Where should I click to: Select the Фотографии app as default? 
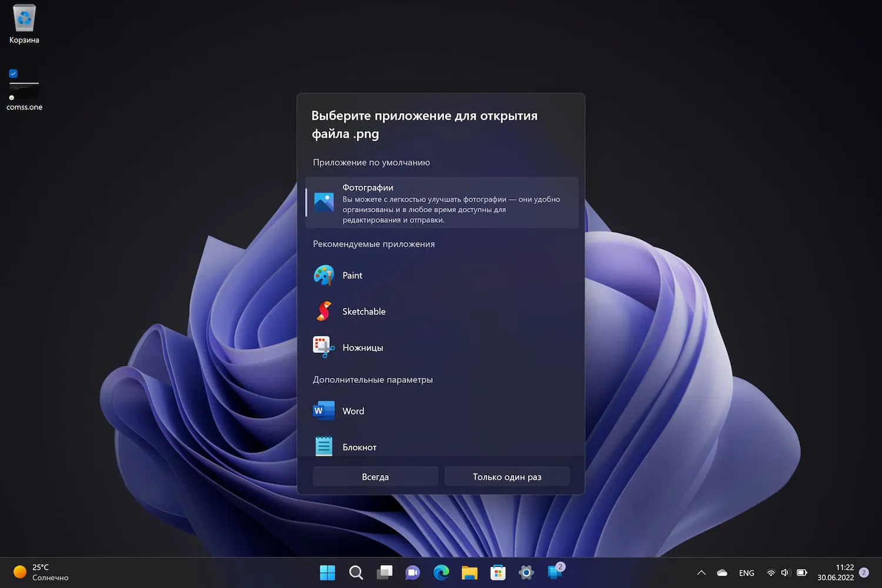(442, 202)
